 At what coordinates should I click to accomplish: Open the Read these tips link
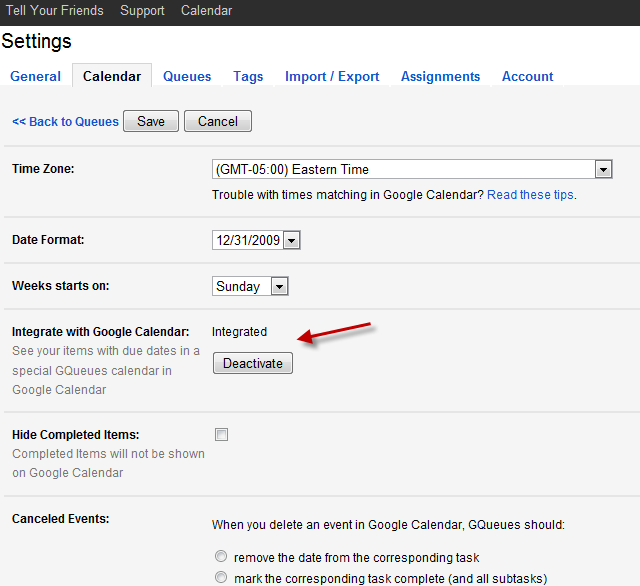pyautogui.click(x=530, y=195)
